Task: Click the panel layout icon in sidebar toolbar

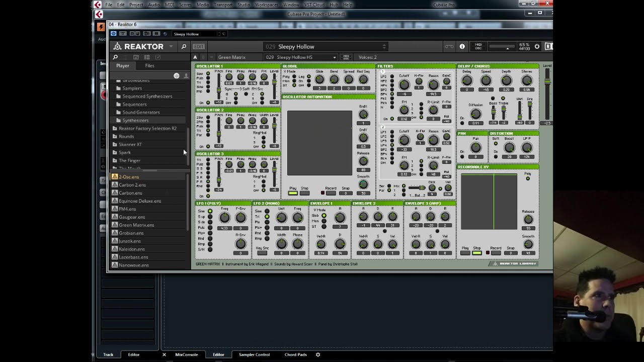Action: click(x=147, y=57)
